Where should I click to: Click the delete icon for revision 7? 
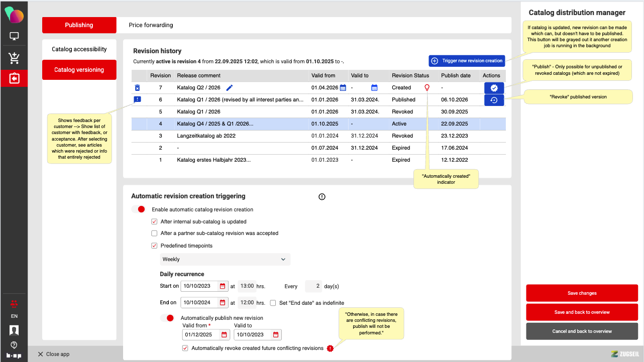click(x=137, y=88)
